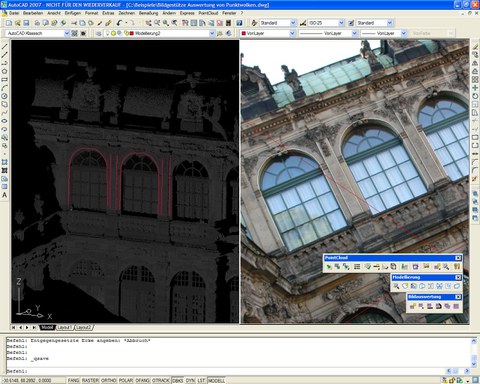
Task: Click the MODELL button in status bar
Action: tap(216, 380)
